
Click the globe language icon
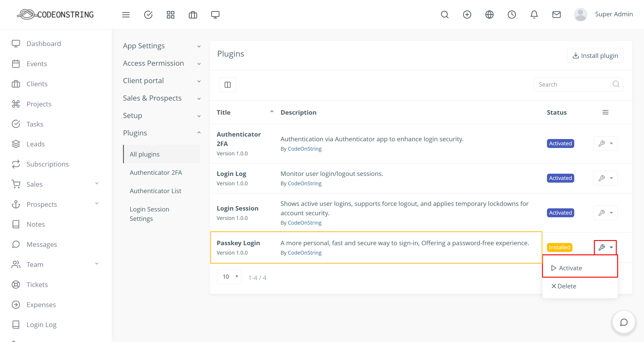[489, 15]
